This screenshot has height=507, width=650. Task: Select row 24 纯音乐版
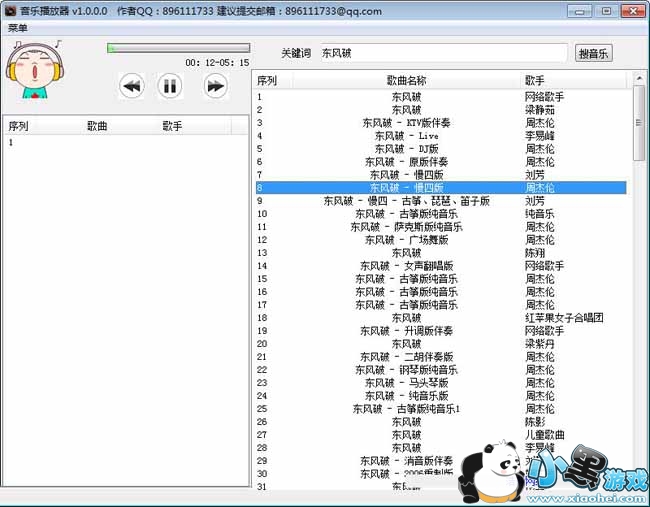[x=441, y=396]
